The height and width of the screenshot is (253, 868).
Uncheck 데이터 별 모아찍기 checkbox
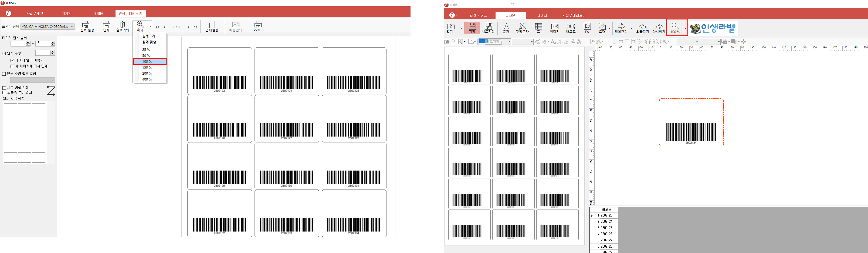point(12,60)
